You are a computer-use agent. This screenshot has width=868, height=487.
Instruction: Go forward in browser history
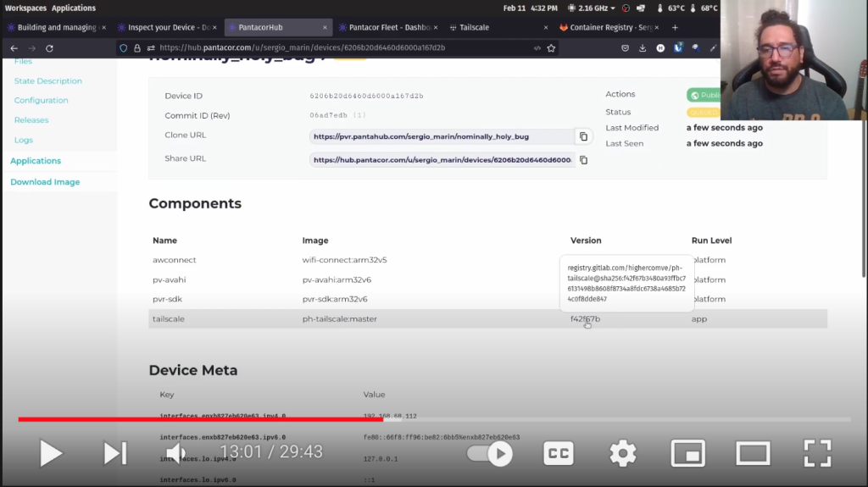[x=32, y=48]
